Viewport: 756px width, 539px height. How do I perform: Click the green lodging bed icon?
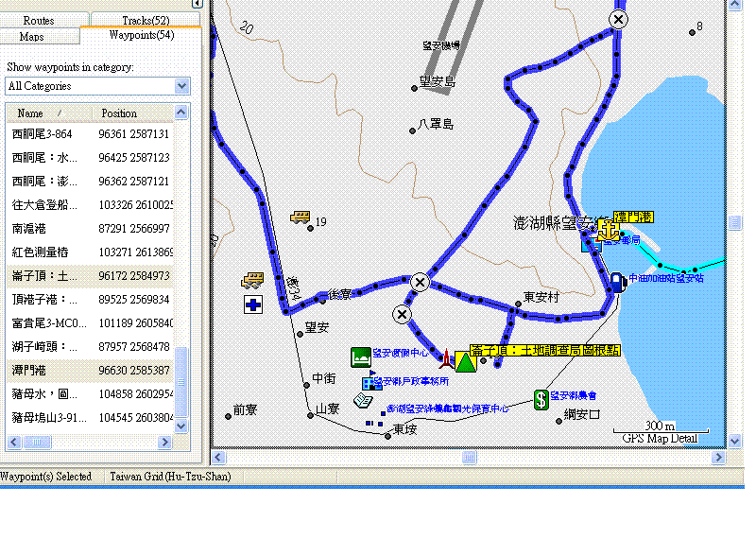click(361, 357)
